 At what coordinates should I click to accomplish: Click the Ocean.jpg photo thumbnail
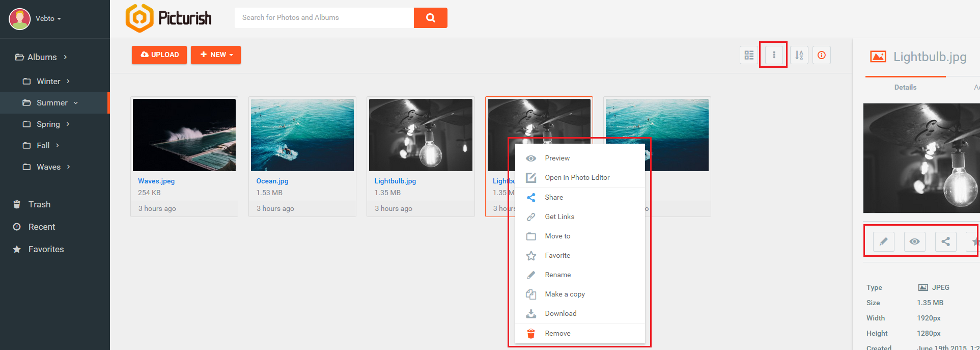click(x=302, y=135)
